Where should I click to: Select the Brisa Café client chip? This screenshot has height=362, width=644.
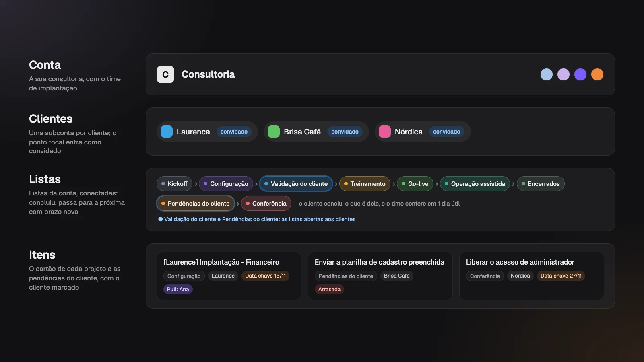pyautogui.click(x=316, y=132)
